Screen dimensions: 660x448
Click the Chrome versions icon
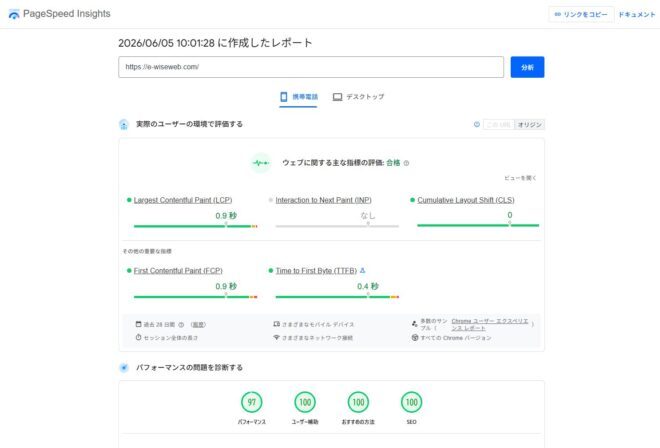pyautogui.click(x=415, y=337)
